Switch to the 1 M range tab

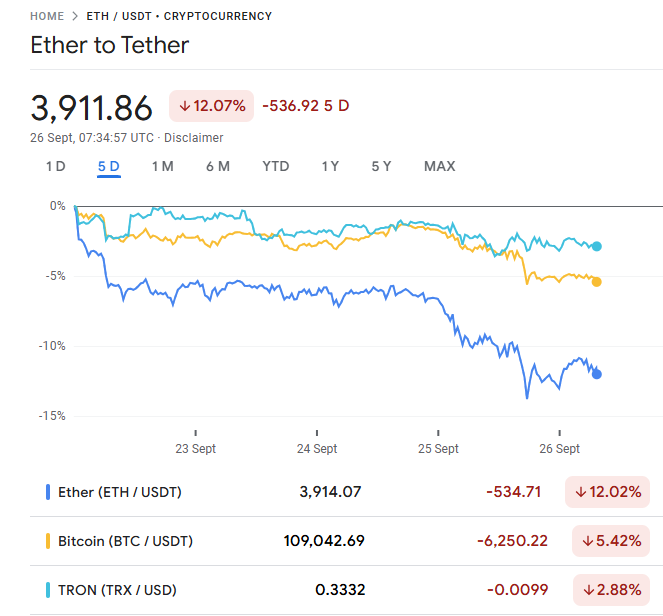point(162,166)
